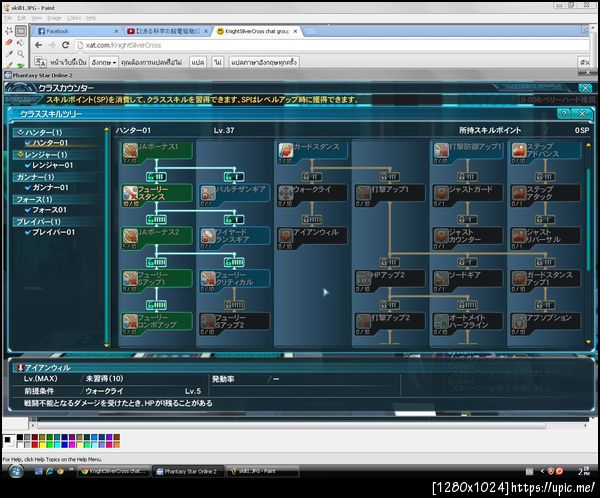This screenshot has width=600, height=498.
Task: Click the JAボーナス2 skill icon
Action: pyautogui.click(x=130, y=236)
